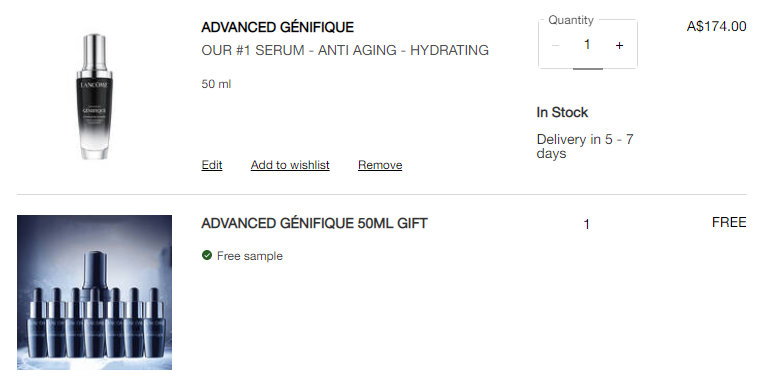The image size is (763, 389).
Task: Click the serum subtitle Anti Aging Hydrating
Action: 345,50
